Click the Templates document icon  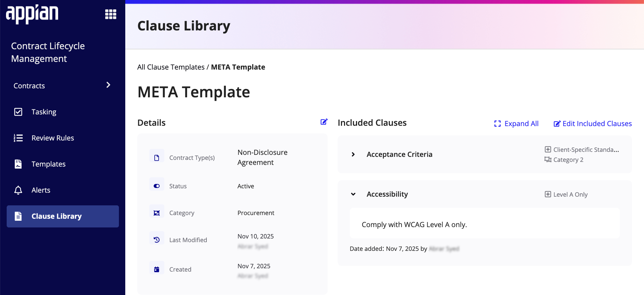click(18, 164)
